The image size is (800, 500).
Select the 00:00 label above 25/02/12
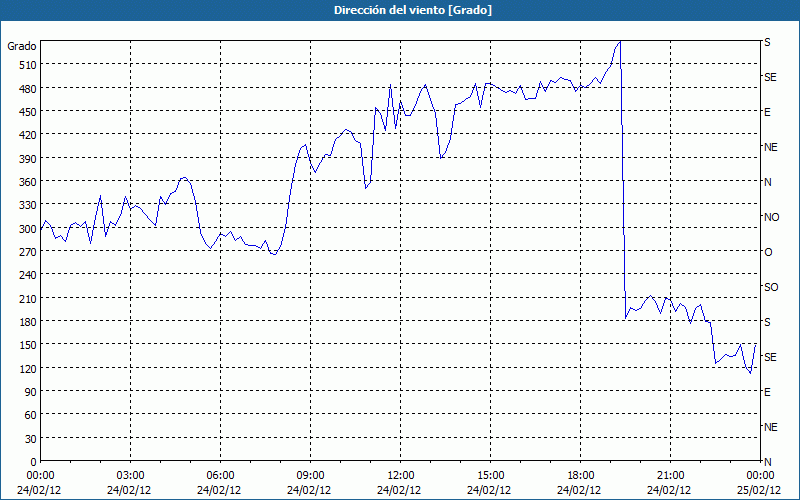[x=760, y=476]
